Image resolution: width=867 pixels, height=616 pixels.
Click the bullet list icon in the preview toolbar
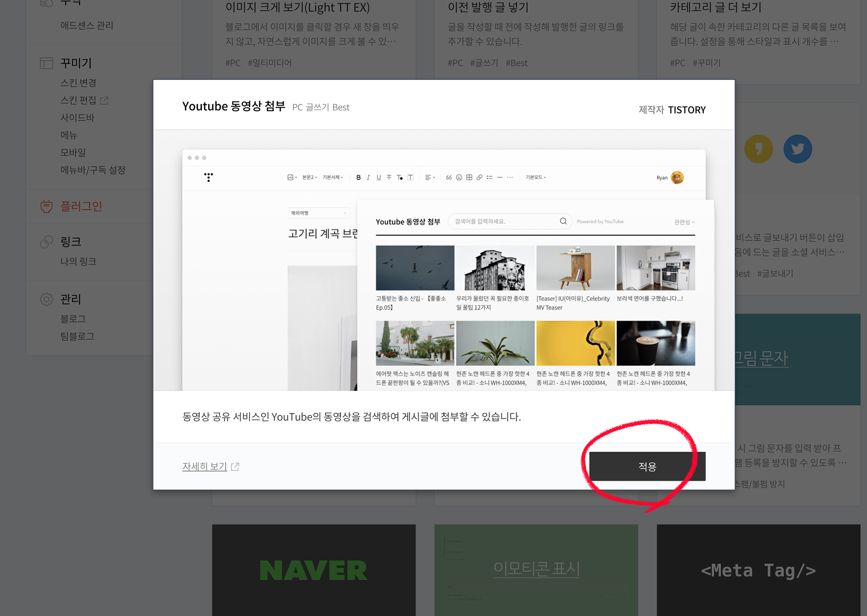coord(489,177)
